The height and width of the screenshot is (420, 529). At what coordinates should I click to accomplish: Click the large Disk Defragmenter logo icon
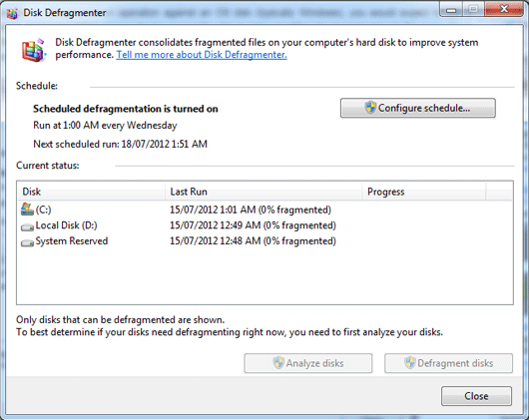click(33, 50)
